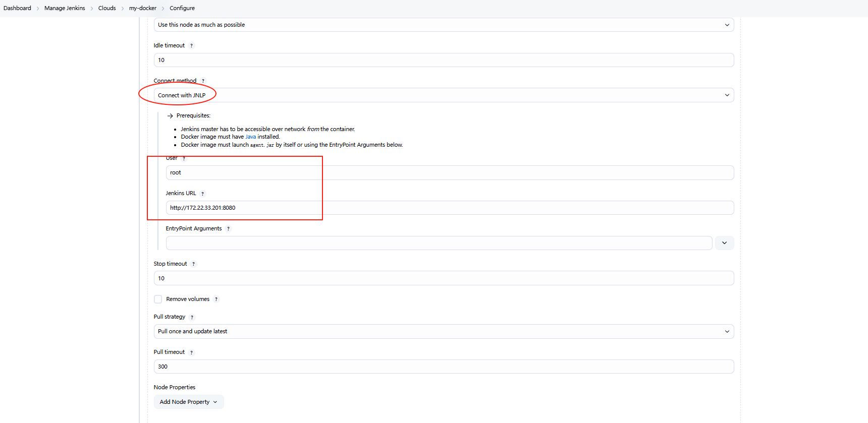
Task: Click help icon next to Idle timeout
Action: pos(191,46)
